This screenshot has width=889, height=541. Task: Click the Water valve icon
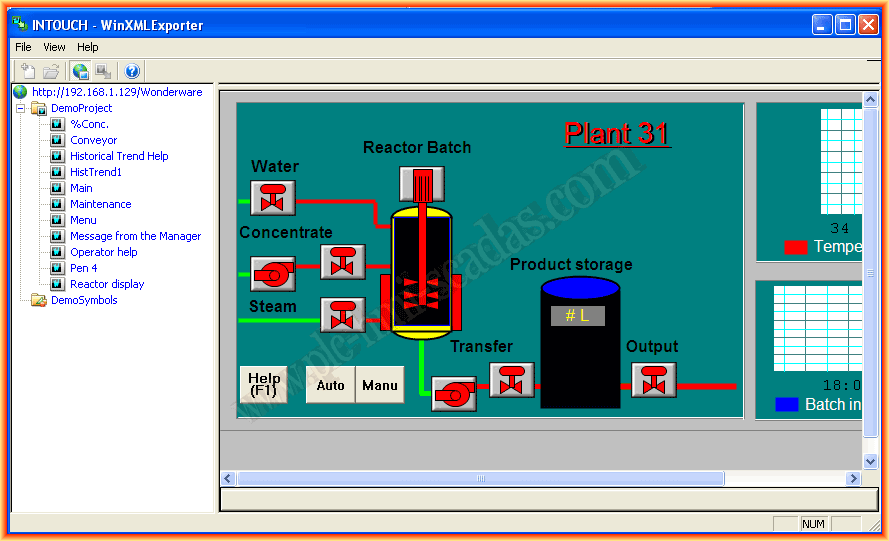tap(272, 197)
